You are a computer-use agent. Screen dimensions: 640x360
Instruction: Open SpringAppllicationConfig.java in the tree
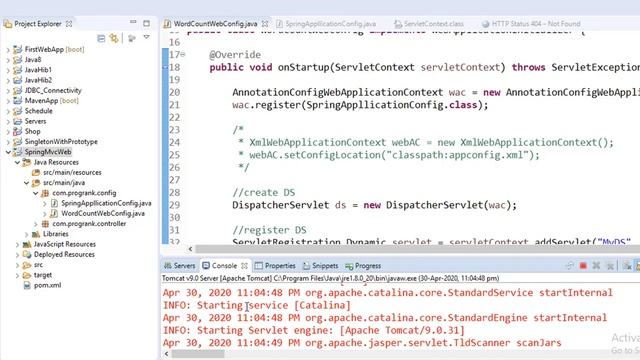pyautogui.click(x=106, y=203)
